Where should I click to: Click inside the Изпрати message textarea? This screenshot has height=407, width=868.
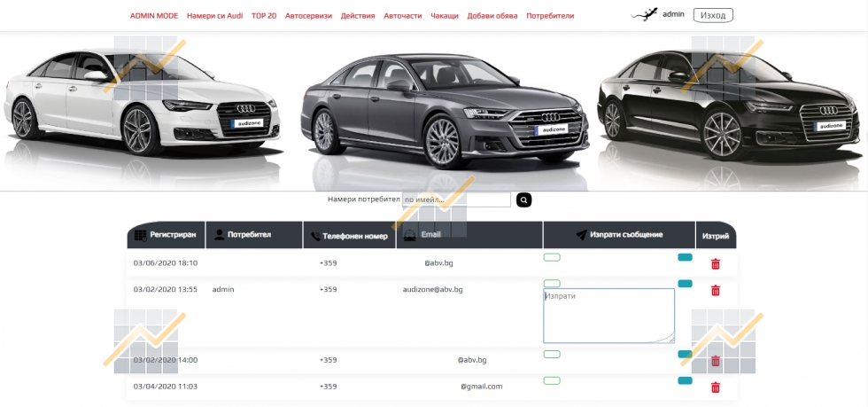click(x=609, y=316)
